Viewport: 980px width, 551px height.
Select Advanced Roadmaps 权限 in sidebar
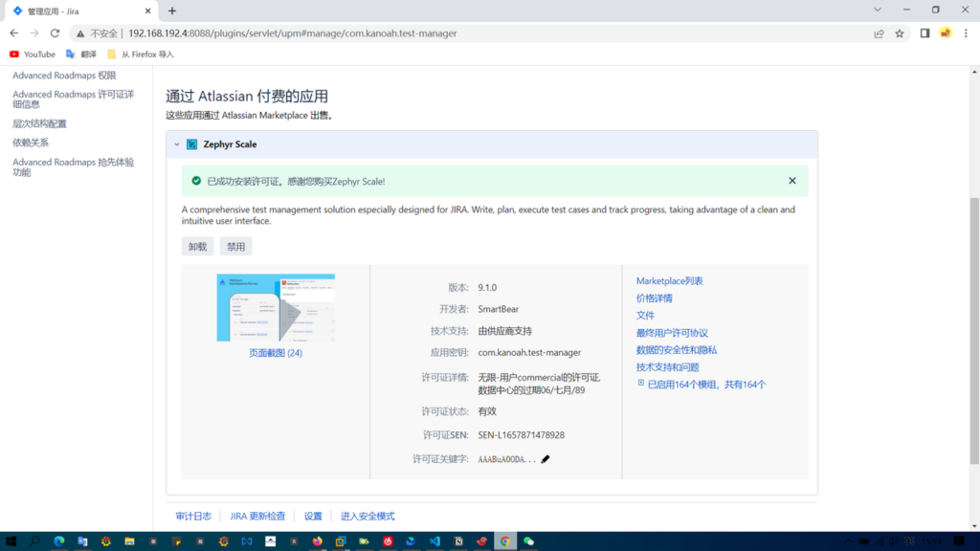[x=64, y=76]
